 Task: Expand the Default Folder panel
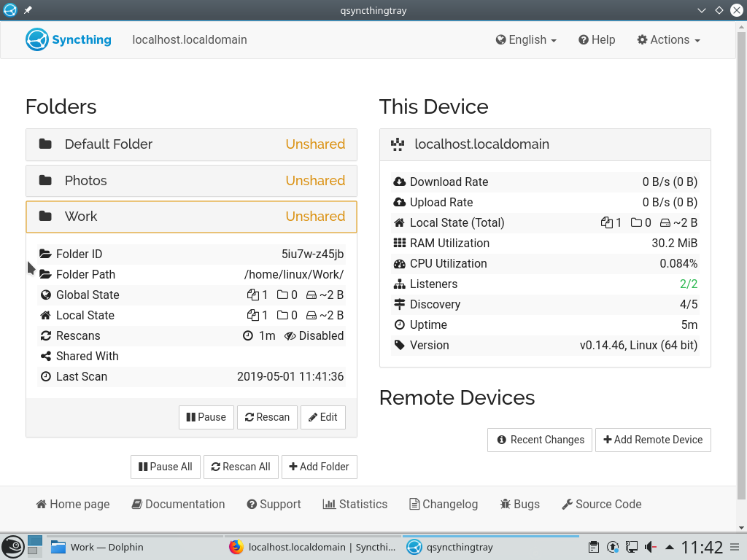[191, 144]
